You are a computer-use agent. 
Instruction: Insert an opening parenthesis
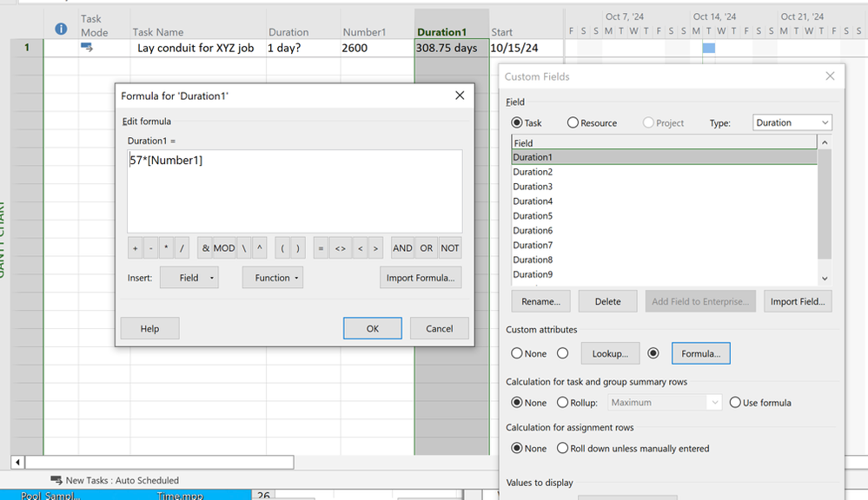282,248
